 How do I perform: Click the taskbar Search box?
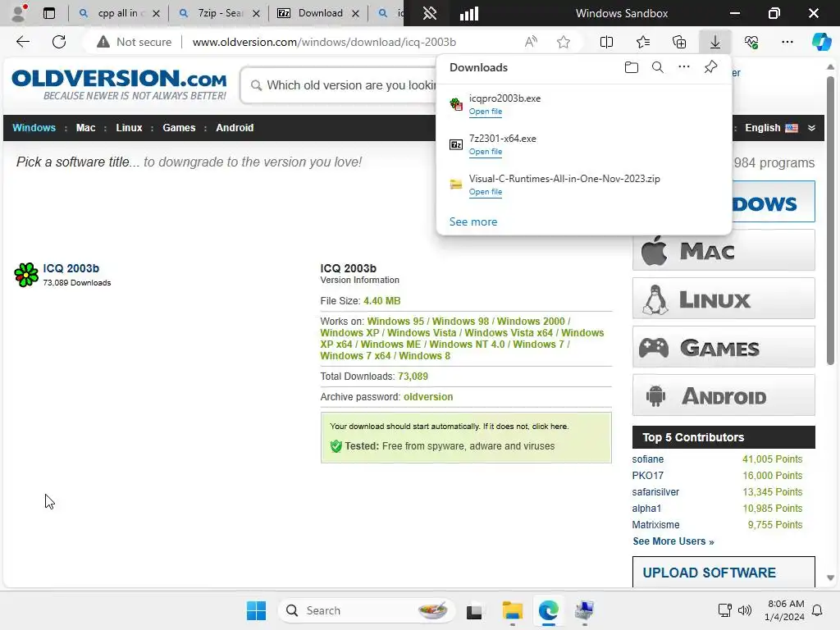367,610
